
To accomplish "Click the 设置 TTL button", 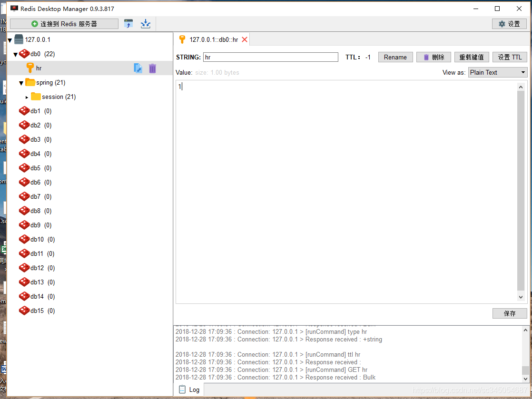I will pyautogui.click(x=510, y=57).
